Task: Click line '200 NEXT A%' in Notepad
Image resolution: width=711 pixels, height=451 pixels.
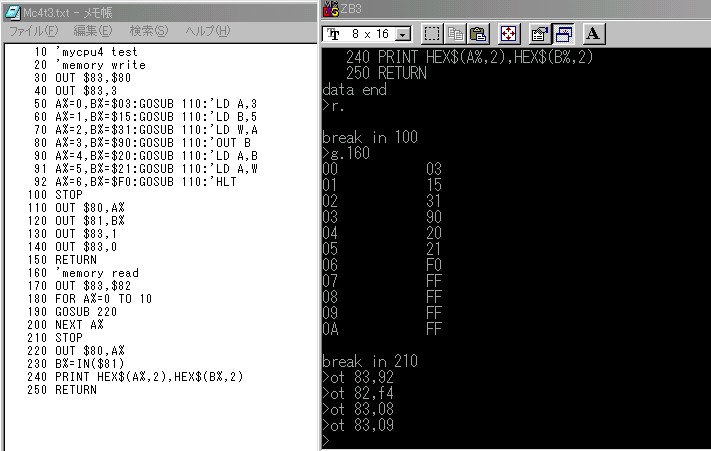Action: pos(65,325)
